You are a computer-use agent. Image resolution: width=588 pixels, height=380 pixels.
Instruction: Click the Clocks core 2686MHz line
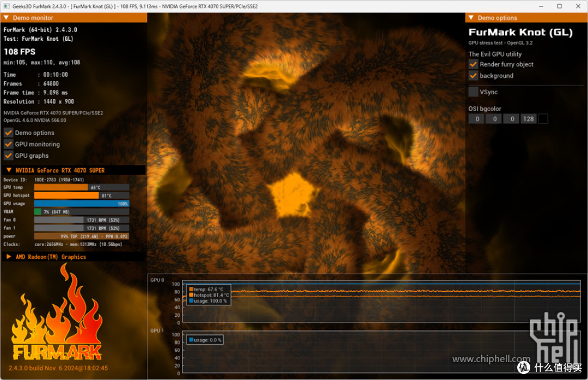[63, 244]
